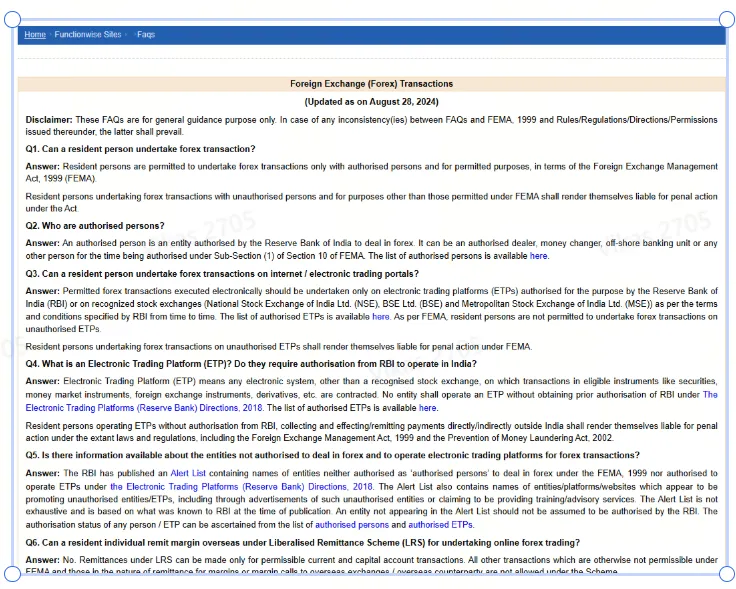Image resolution: width=736 pixels, height=589 pixels.
Task: Select the Faqs breadcrumb item
Action: click(x=146, y=34)
